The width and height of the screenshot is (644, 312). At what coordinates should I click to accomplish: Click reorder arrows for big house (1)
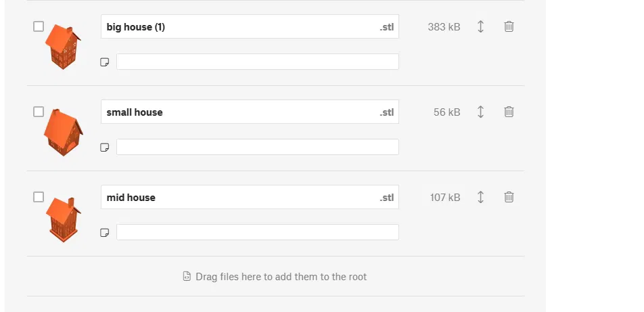pyautogui.click(x=480, y=26)
